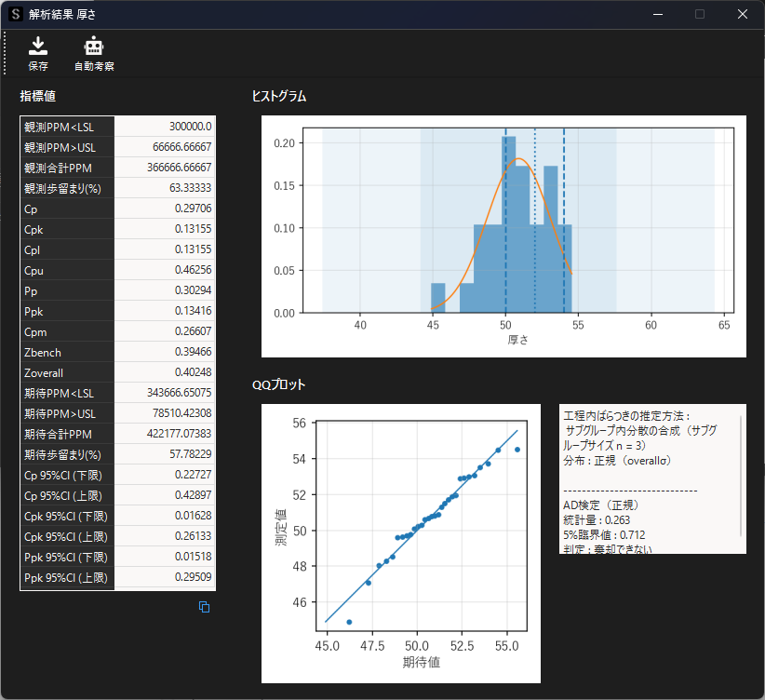765x700 pixels.
Task: Select the Cpk row label
Action: coord(67,229)
